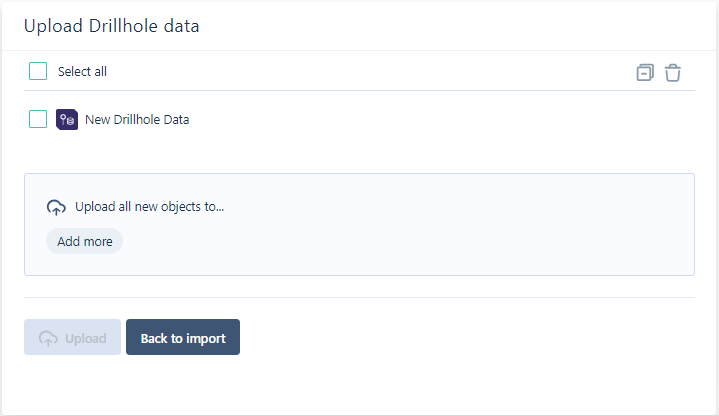Click the trash can delete icon

[x=673, y=72]
